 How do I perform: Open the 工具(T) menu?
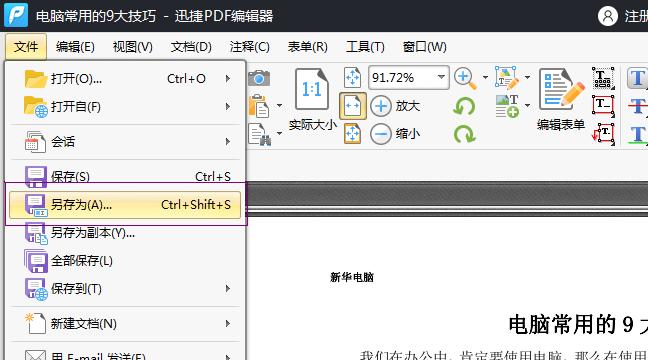point(365,47)
